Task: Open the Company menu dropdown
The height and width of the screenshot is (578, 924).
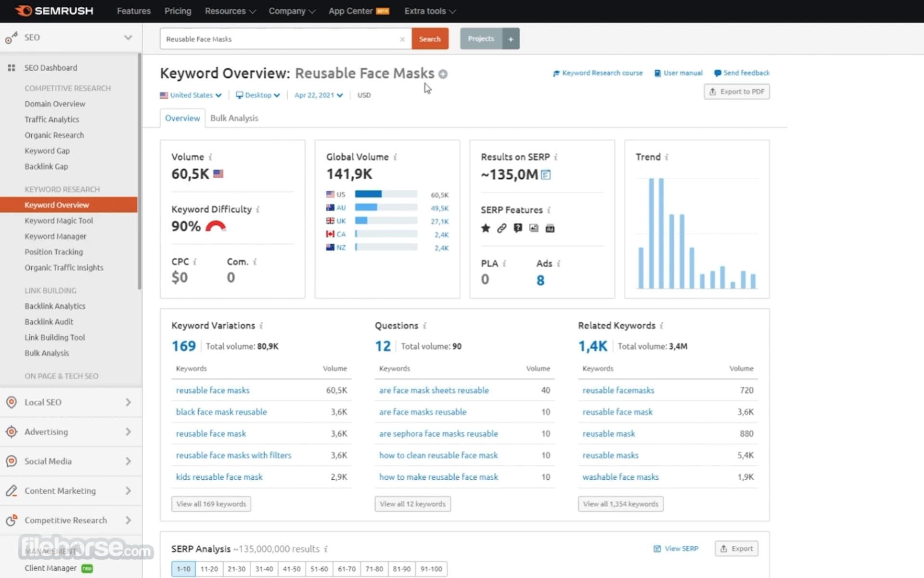Action: tap(292, 11)
